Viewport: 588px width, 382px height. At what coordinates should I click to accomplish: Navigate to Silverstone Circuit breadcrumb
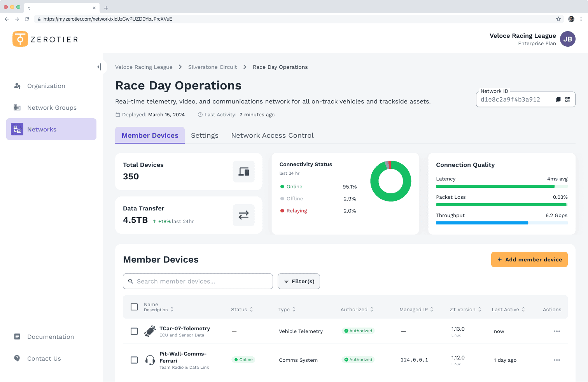212,67
